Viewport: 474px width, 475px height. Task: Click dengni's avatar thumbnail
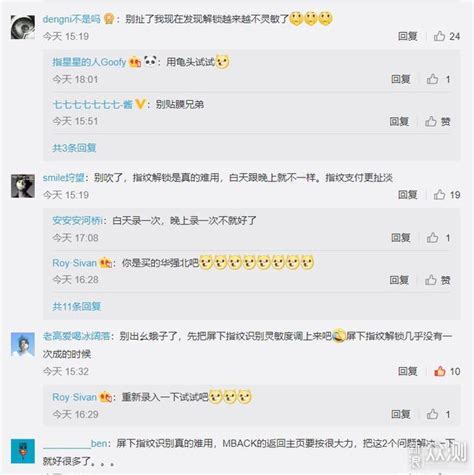point(23,27)
